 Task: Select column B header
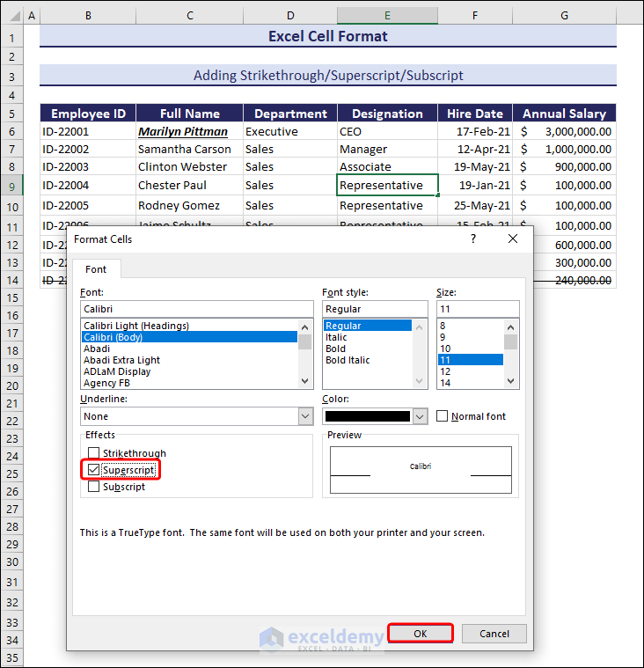point(88,16)
